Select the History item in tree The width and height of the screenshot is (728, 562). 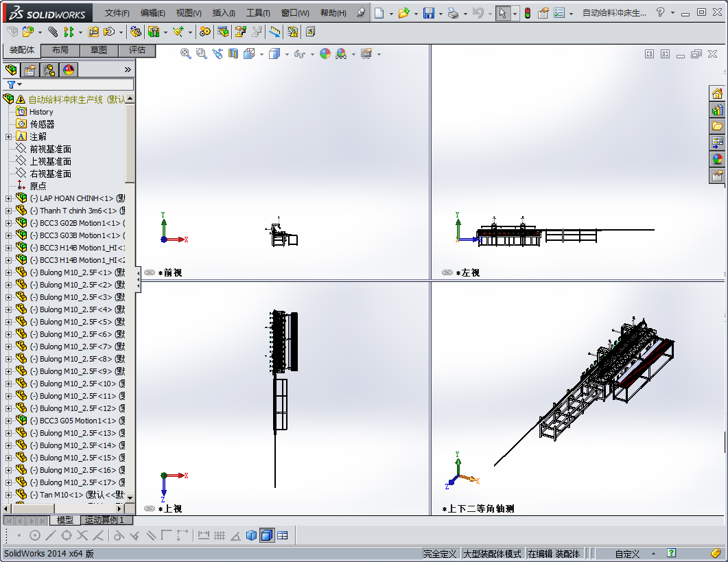pyautogui.click(x=41, y=112)
